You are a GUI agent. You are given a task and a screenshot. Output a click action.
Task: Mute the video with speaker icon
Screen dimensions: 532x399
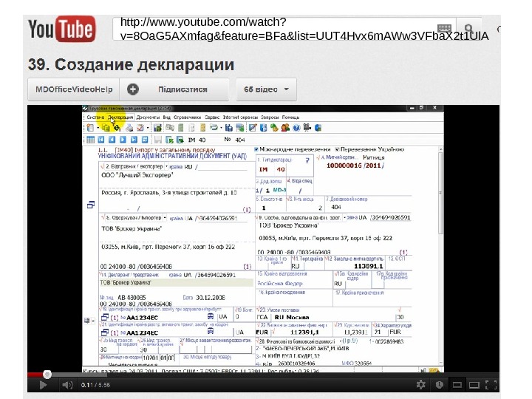coord(67,385)
